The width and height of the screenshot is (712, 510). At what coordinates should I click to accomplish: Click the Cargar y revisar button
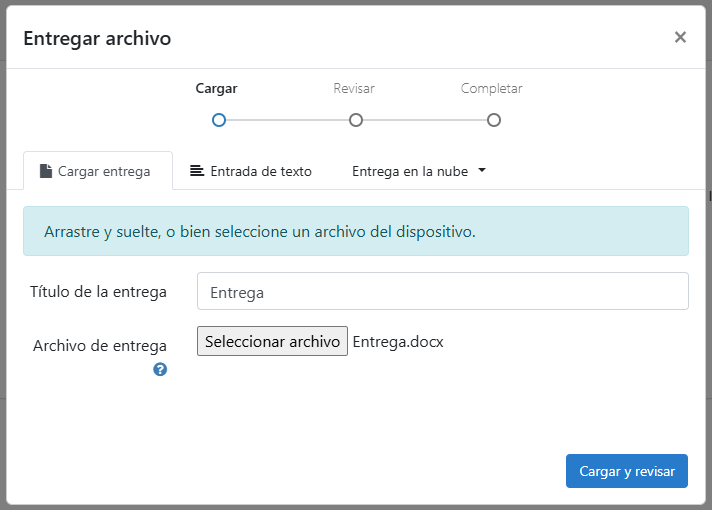(626, 471)
